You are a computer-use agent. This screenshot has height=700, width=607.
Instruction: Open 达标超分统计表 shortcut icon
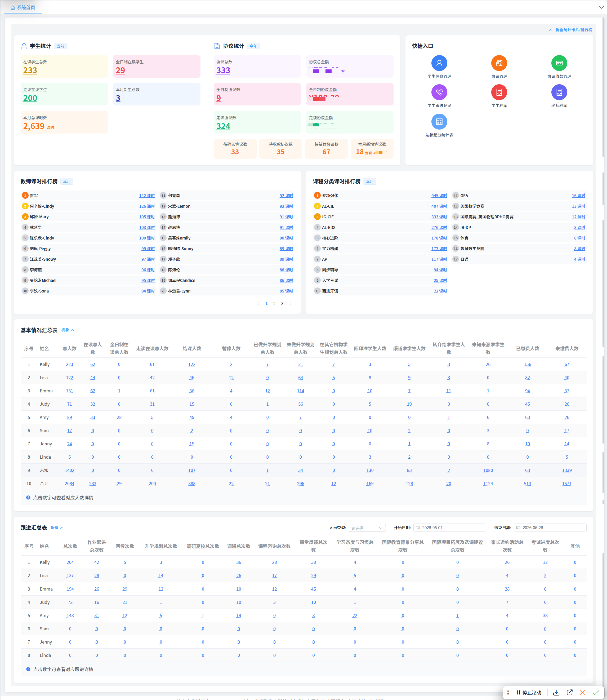coord(439,122)
